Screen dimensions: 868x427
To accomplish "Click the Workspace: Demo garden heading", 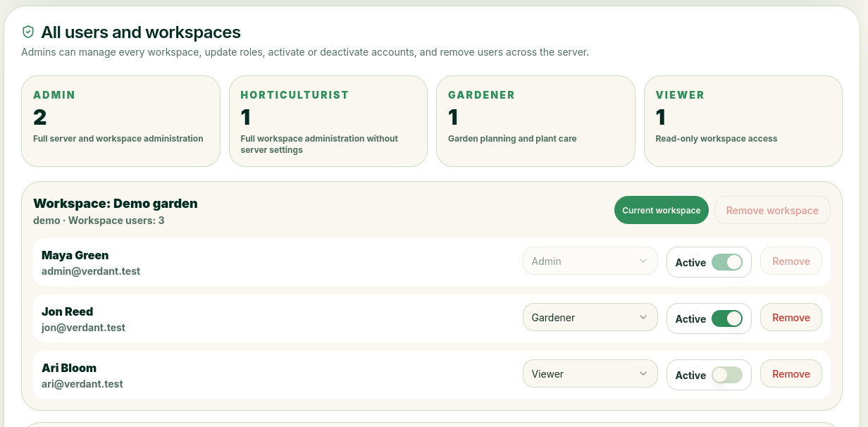I will 116,204.
